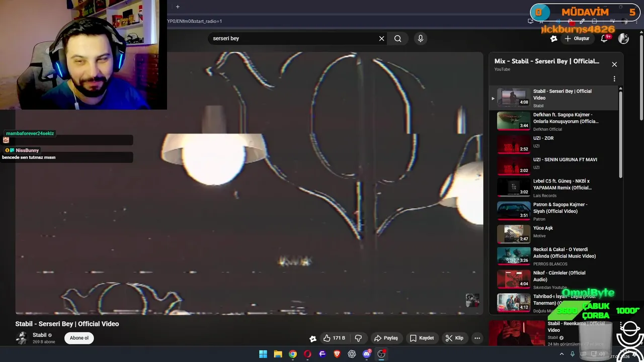Image resolution: width=644 pixels, height=362 pixels.
Task: Open more actions below the video
Action: point(477,338)
